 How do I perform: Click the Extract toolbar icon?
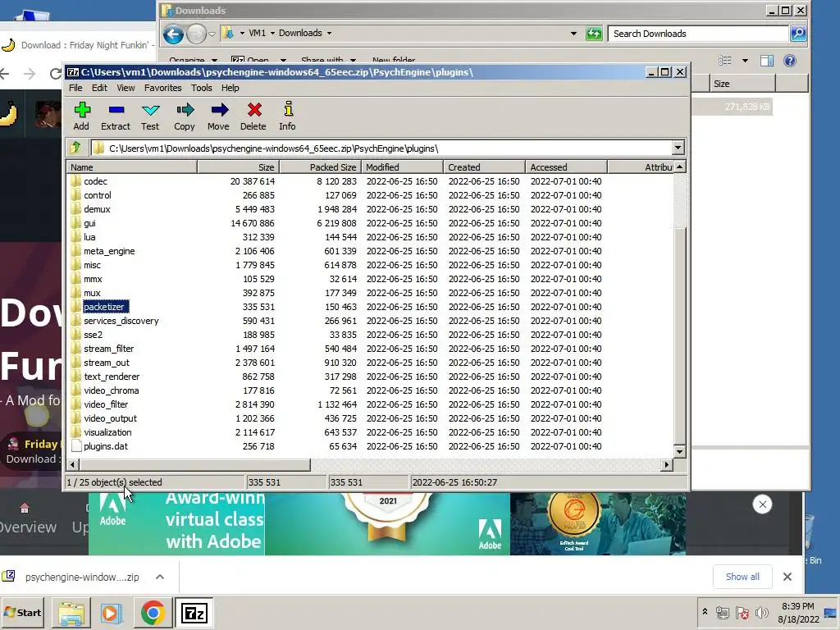116,116
